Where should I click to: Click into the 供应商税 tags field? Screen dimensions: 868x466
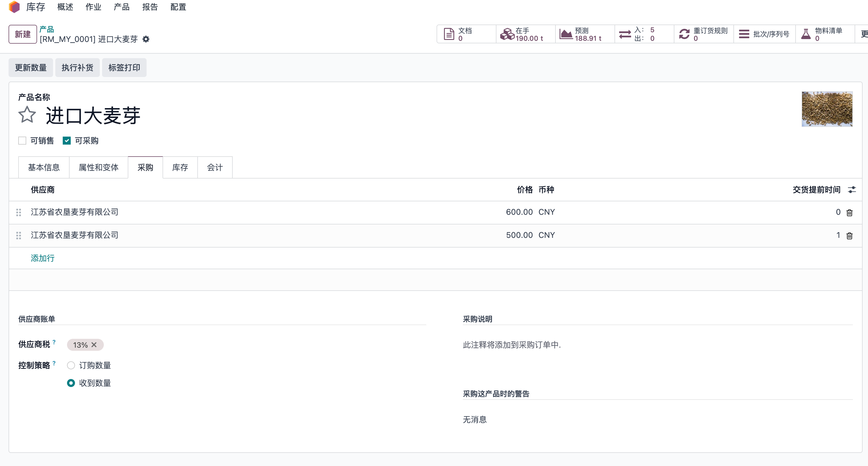click(x=247, y=345)
